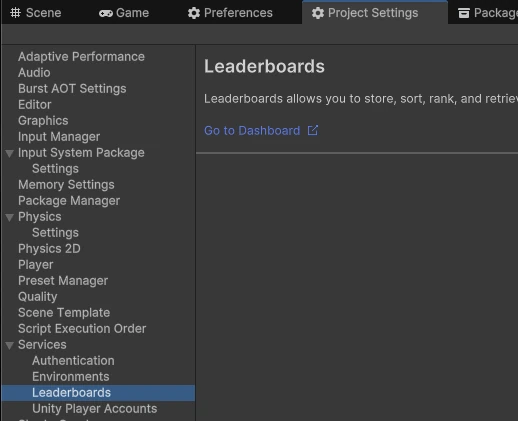Switch to the Preferences tab
This screenshot has height=421, width=518.
tap(230, 13)
